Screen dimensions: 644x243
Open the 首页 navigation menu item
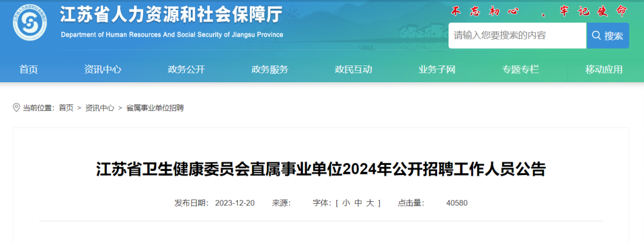pos(29,70)
